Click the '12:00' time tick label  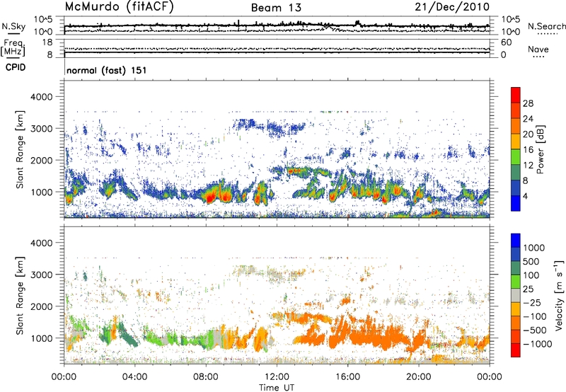coord(277,377)
